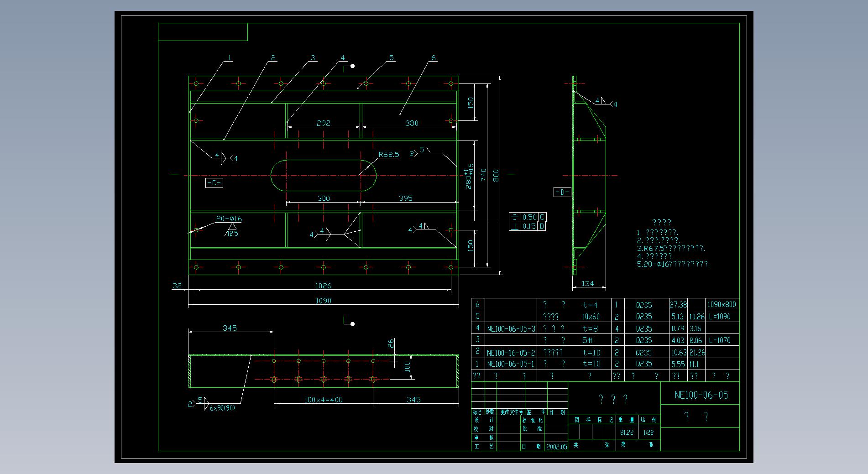Select the '设计' label in title block
The image size is (868, 474).
tap(484, 420)
